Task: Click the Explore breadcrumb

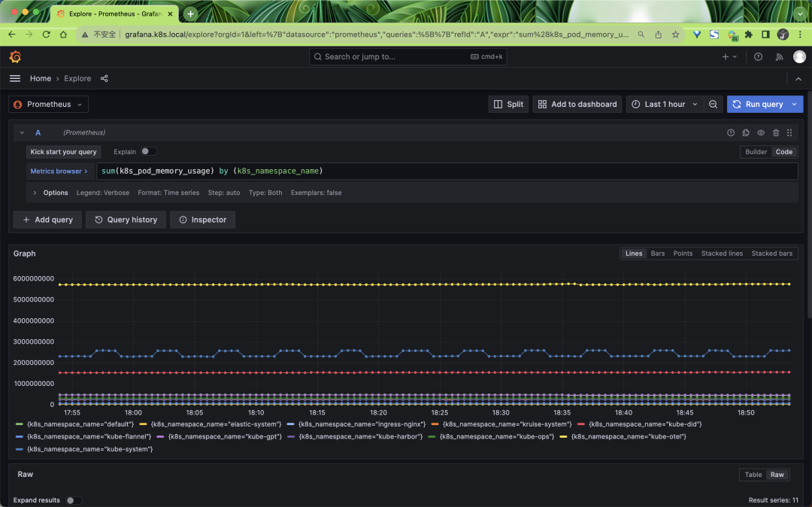Action: click(x=77, y=78)
